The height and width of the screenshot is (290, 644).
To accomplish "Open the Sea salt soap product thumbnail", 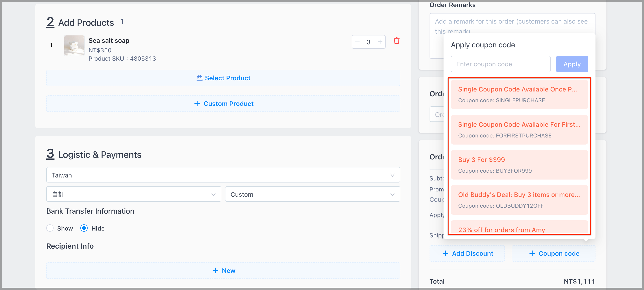I will 74,45.
